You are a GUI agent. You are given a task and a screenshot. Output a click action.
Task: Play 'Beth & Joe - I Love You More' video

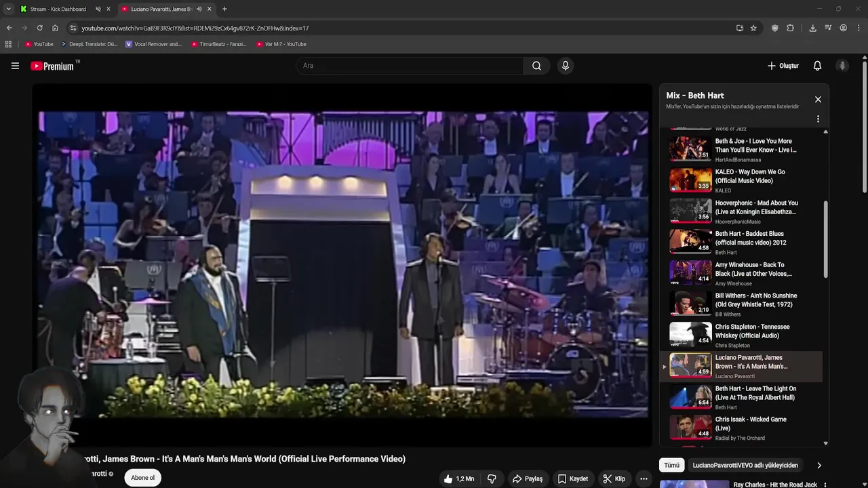coord(743,149)
